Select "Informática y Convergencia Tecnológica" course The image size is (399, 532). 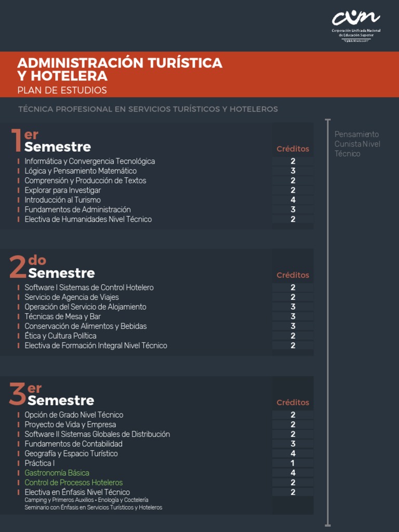pos(89,162)
